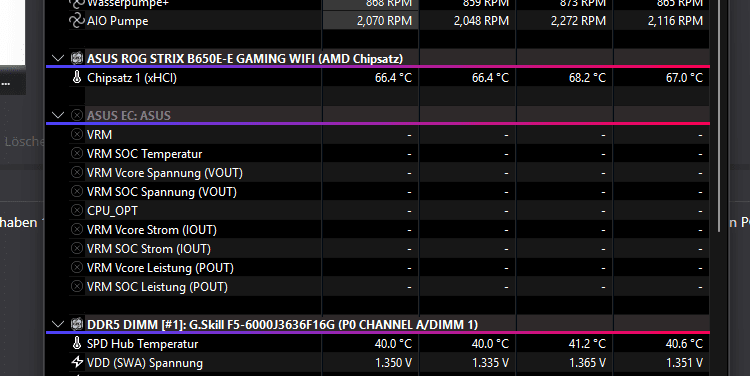
Task: Click the crossed-circle icon beside CPU_OPT
Action: click(77, 210)
